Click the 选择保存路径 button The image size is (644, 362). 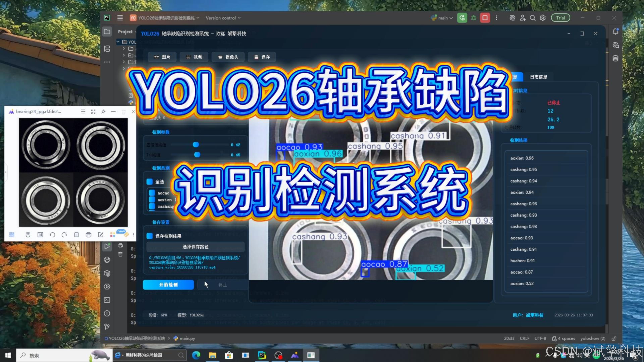[x=195, y=247]
